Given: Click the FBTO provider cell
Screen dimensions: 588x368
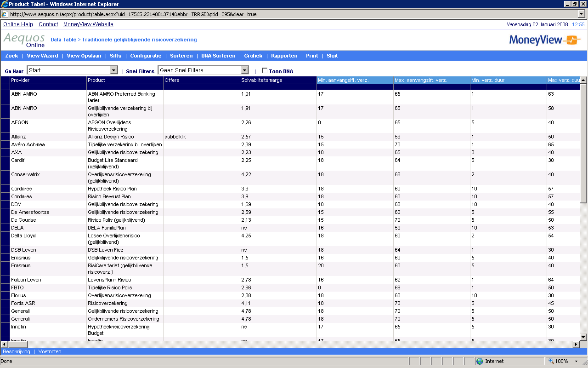Looking at the screenshot, I should [x=48, y=287].
